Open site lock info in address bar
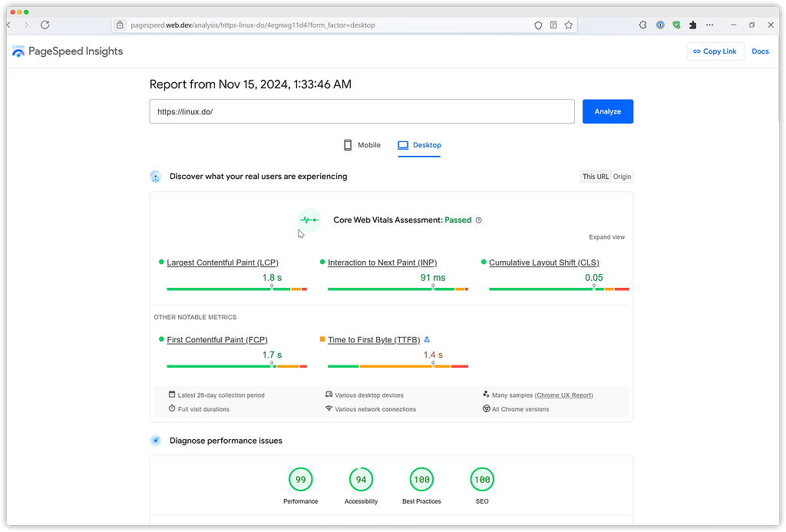Image resolution: width=786 pixels, height=532 pixels. click(120, 25)
